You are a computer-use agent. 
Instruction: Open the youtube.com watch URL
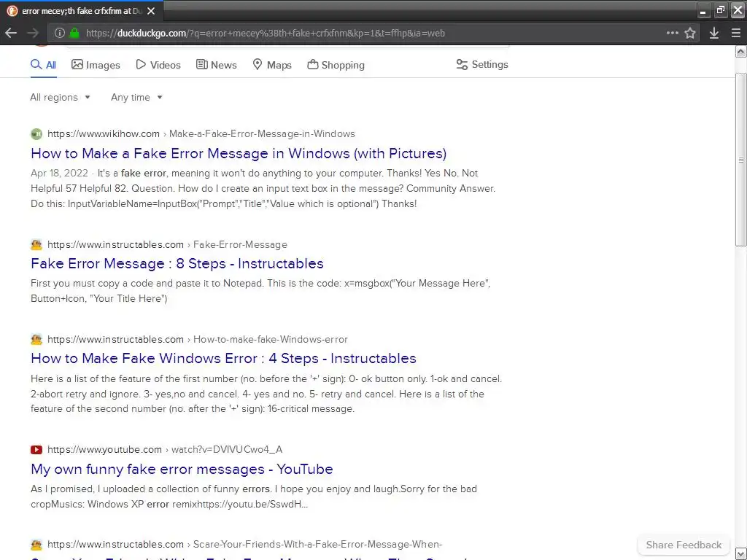165,449
